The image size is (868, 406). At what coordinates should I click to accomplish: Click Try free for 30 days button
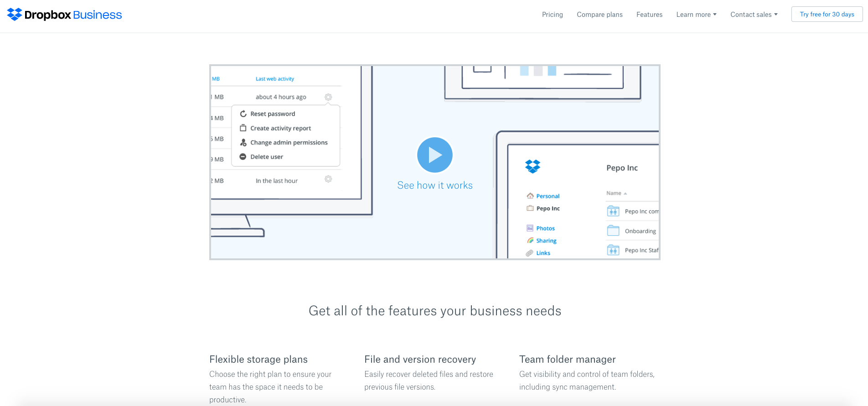tap(827, 14)
